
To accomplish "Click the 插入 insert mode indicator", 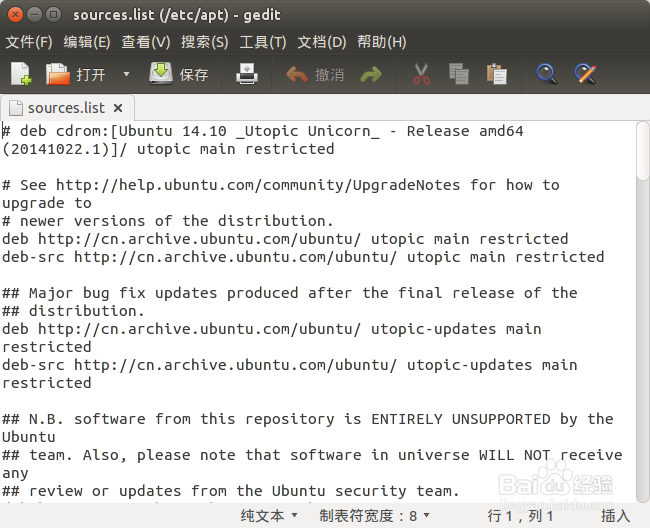I will (x=616, y=516).
